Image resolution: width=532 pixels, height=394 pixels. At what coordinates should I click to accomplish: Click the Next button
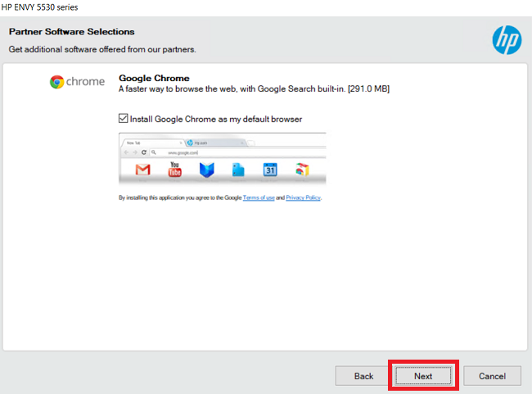pyautogui.click(x=423, y=376)
